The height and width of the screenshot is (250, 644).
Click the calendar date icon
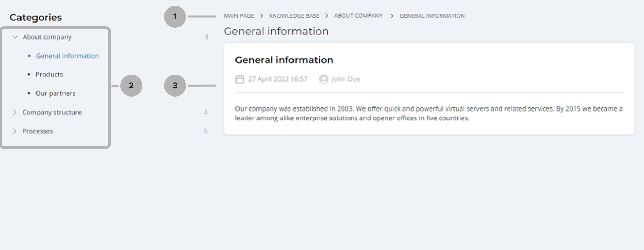[x=240, y=79]
